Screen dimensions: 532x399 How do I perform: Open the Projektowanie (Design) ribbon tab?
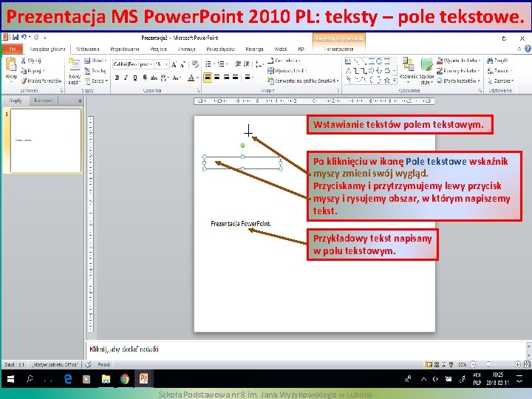125,50
